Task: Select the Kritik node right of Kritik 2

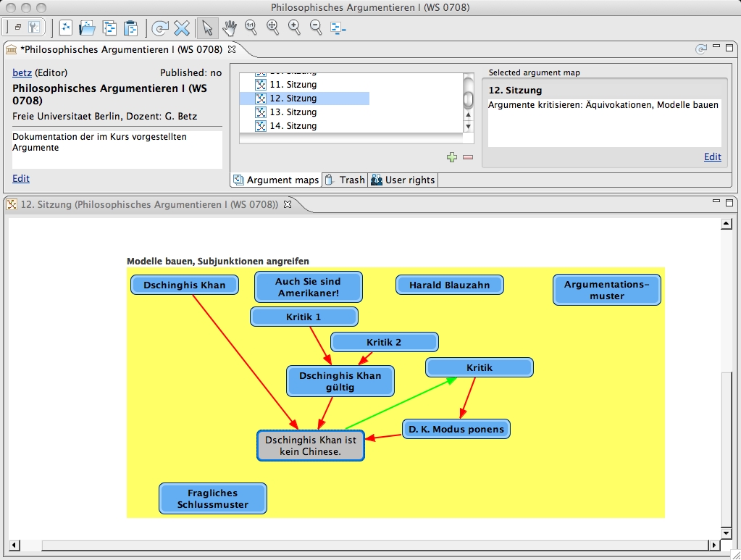Action: pyautogui.click(x=480, y=367)
